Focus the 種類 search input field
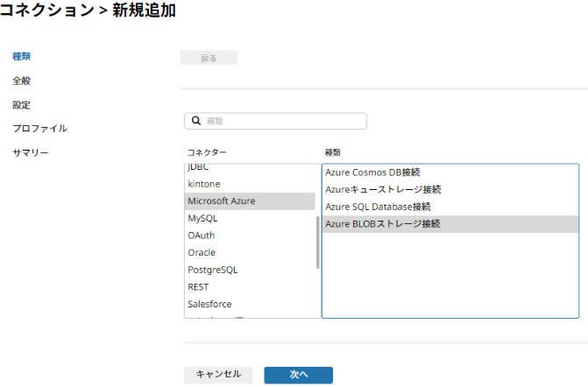Viewport: 588px width, 387px height. (x=275, y=121)
